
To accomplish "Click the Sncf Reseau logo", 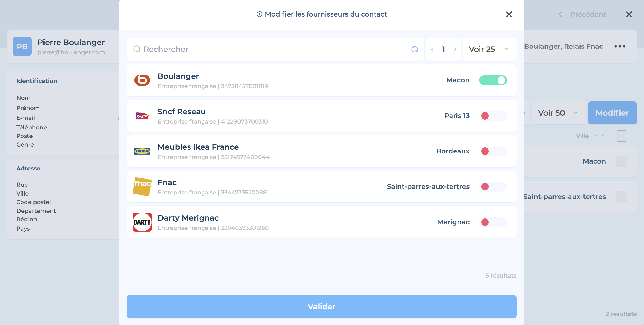I will pos(142,116).
